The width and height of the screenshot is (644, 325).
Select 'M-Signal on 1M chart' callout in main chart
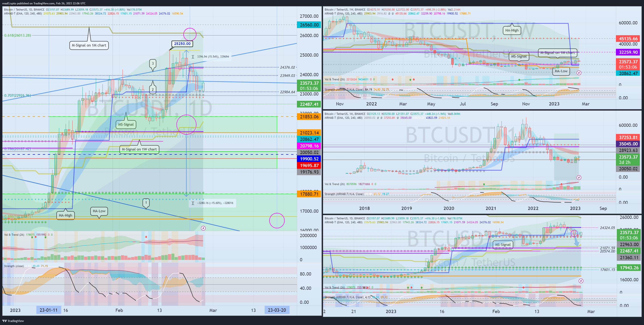coord(89,45)
